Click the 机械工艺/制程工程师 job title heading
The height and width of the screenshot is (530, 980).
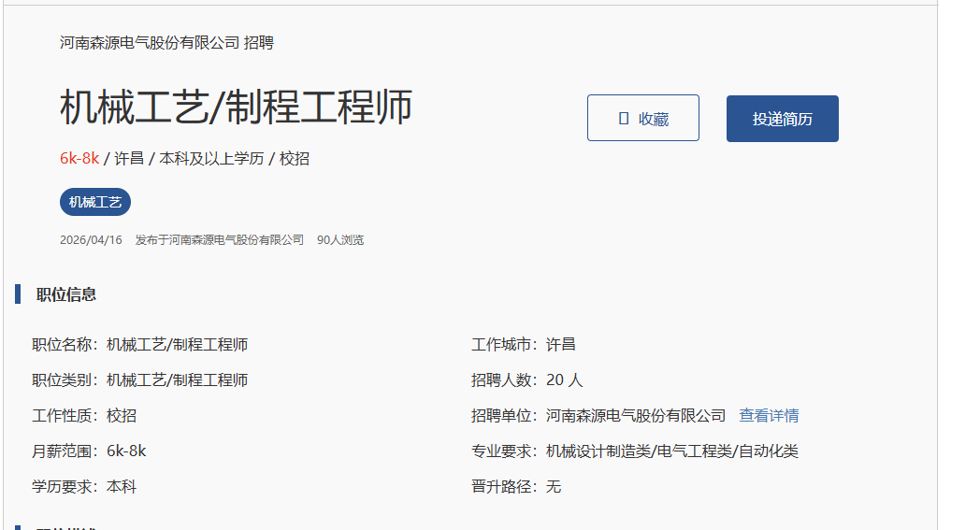coord(236,108)
